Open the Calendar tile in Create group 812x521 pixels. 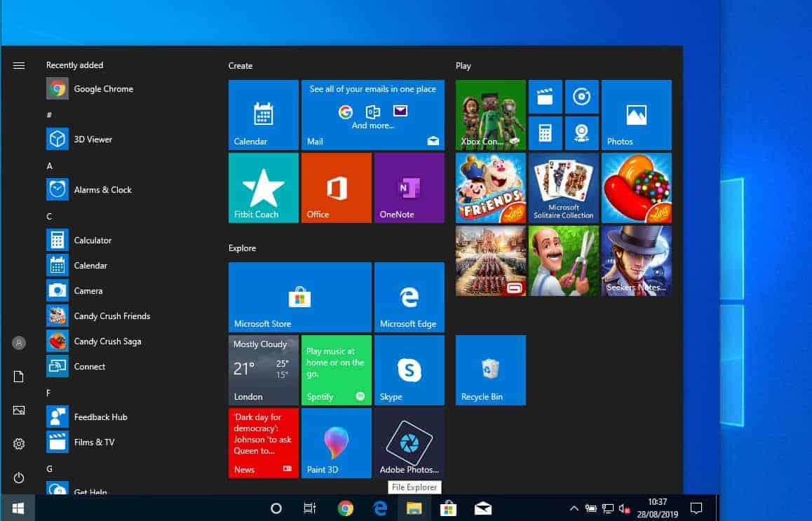(x=263, y=114)
